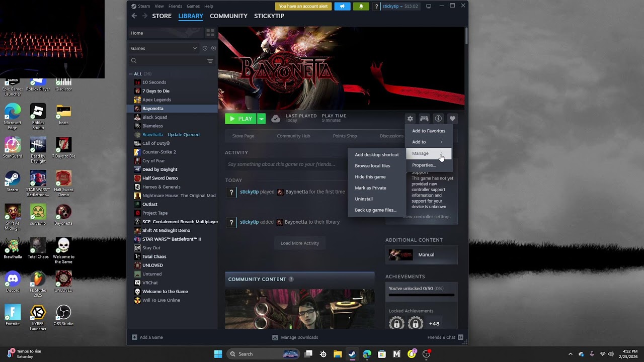Open Discord desktop shortcut
Screen dimensions: 644x362
pyautogui.click(x=13, y=282)
